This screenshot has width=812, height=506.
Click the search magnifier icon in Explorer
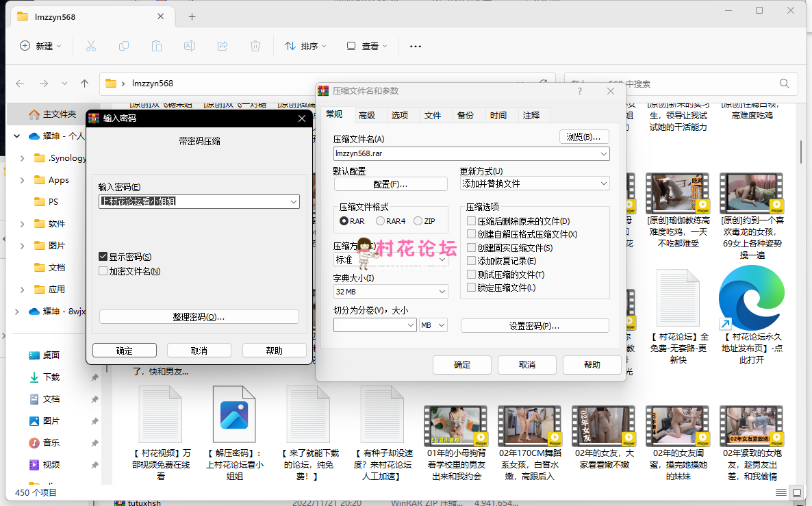coord(784,83)
